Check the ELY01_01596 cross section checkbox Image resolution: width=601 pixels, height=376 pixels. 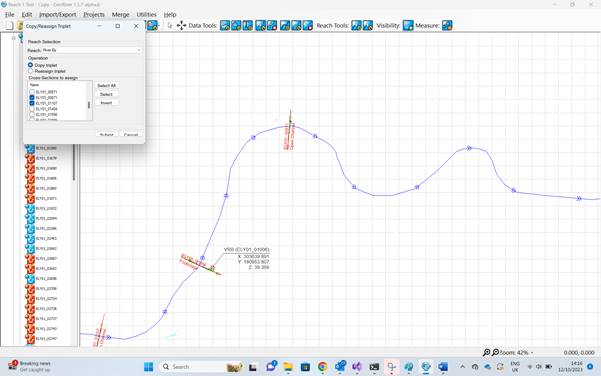32,114
